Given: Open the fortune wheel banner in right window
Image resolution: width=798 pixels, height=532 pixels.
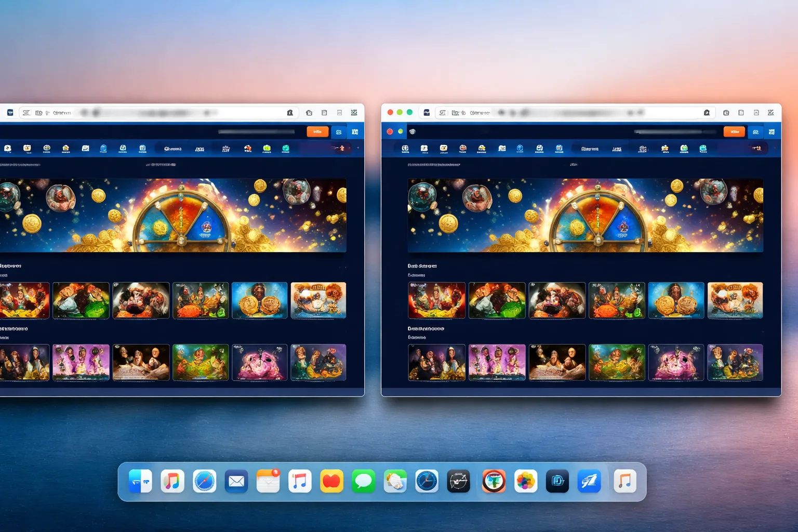Looking at the screenshot, I should 586,215.
